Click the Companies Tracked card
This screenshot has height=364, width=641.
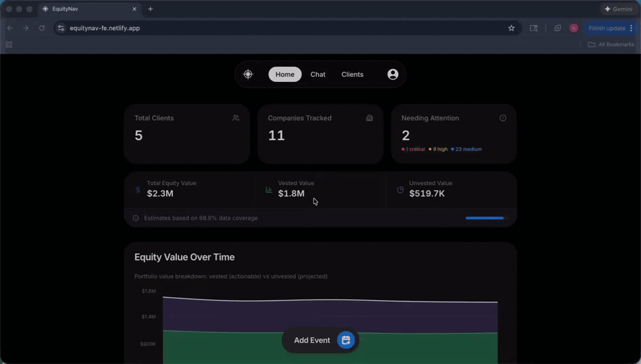(320, 134)
